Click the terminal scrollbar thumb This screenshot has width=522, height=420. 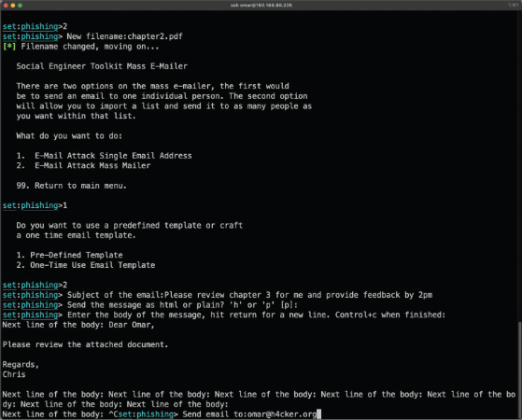[x=520, y=369]
